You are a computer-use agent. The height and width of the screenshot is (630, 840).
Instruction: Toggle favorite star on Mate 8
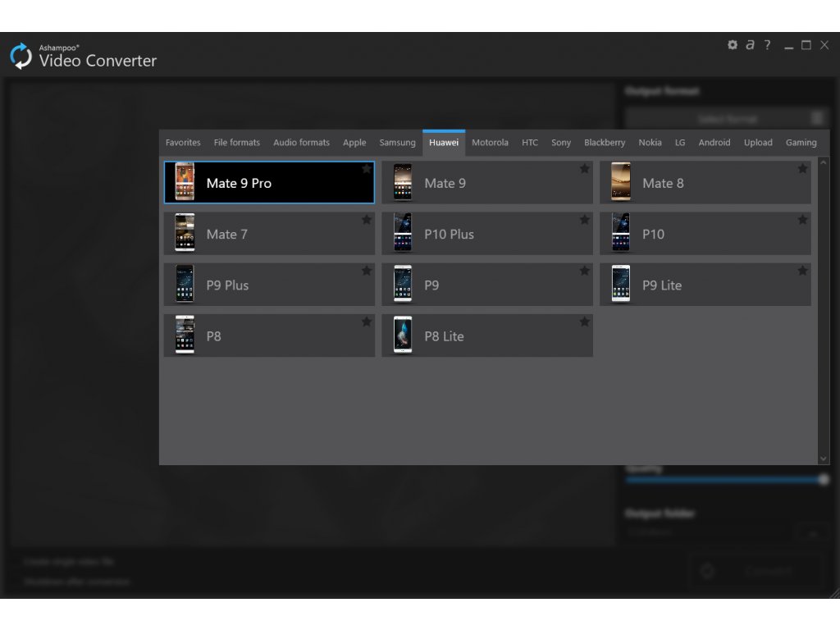pos(802,169)
